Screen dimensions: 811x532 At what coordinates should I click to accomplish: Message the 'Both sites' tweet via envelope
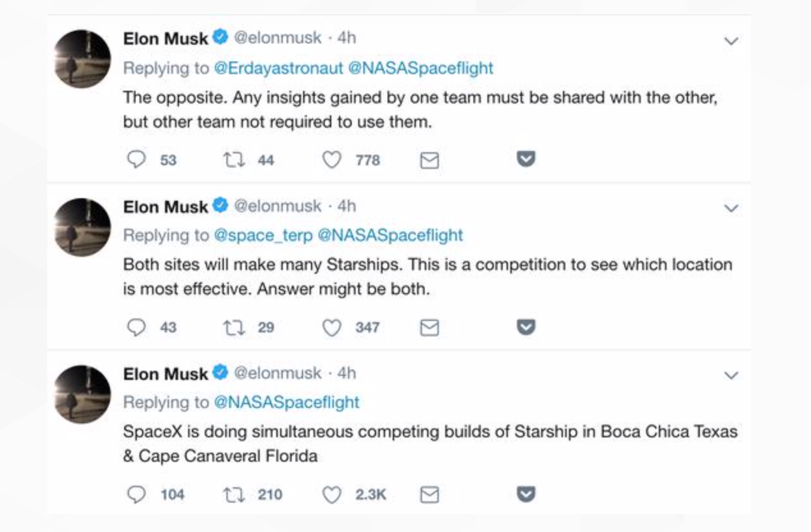[430, 327]
